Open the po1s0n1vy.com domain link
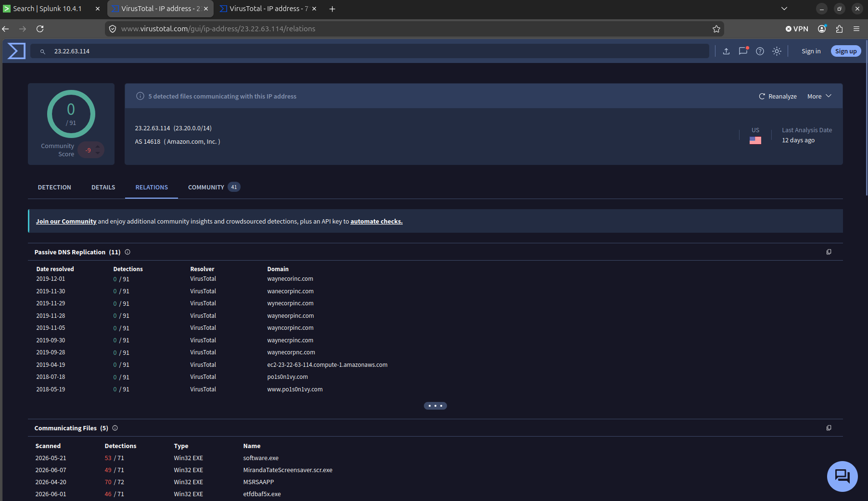The image size is (868, 501). [x=287, y=377]
